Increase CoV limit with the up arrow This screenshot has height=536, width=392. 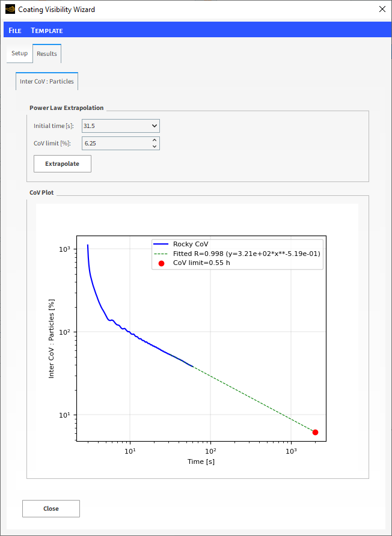click(155, 141)
